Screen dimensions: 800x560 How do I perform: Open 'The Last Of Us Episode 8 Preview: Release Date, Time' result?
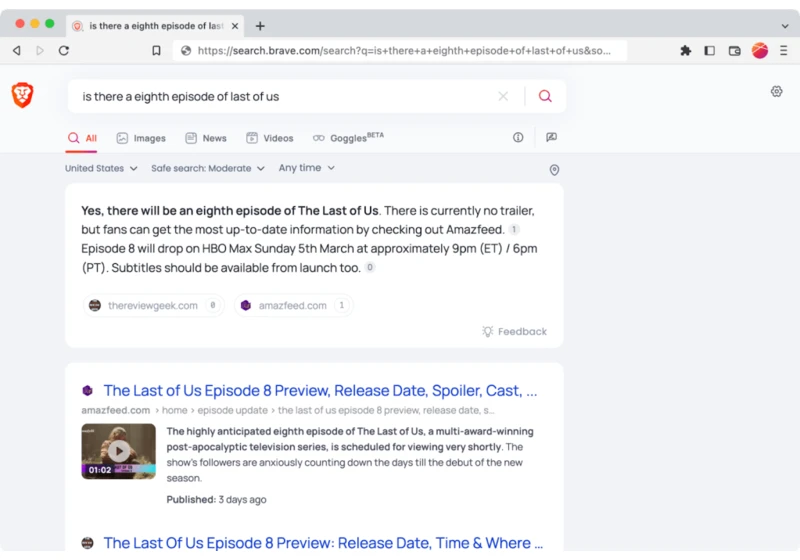pyautogui.click(x=323, y=543)
